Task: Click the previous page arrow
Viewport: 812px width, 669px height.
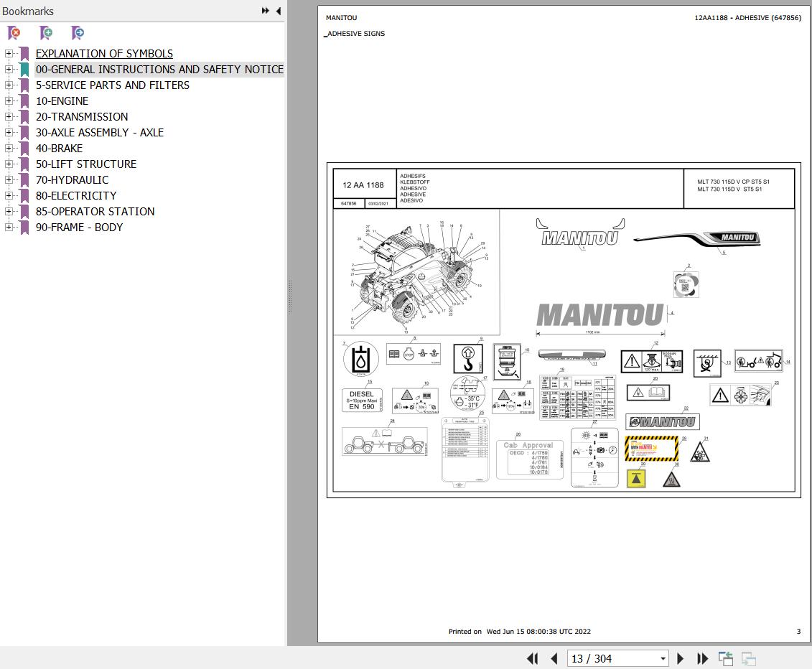Action: coord(554,658)
